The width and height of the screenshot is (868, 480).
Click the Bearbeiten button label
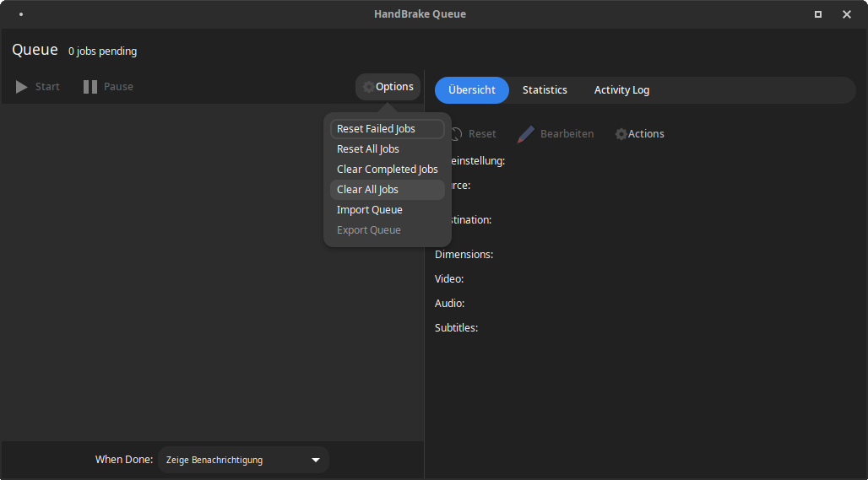(567, 134)
